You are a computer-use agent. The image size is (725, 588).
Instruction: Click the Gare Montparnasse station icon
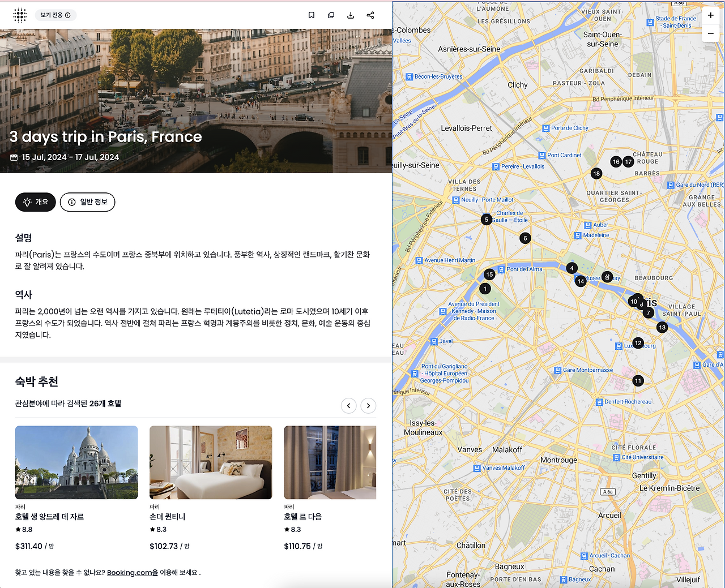[557, 370]
